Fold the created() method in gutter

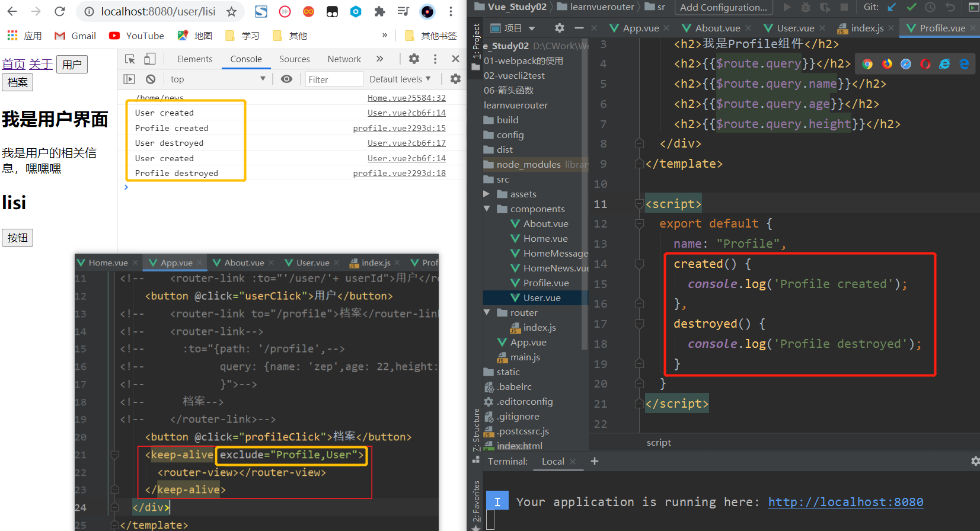pos(639,264)
